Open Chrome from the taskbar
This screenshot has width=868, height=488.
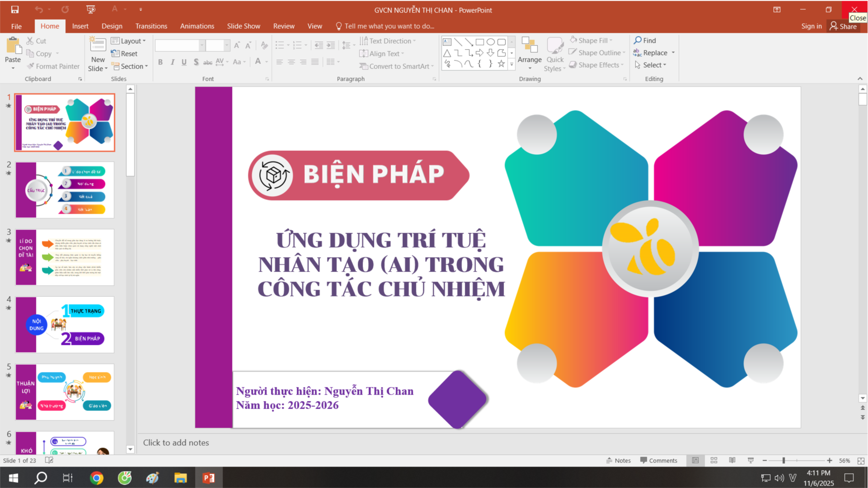[x=97, y=478]
